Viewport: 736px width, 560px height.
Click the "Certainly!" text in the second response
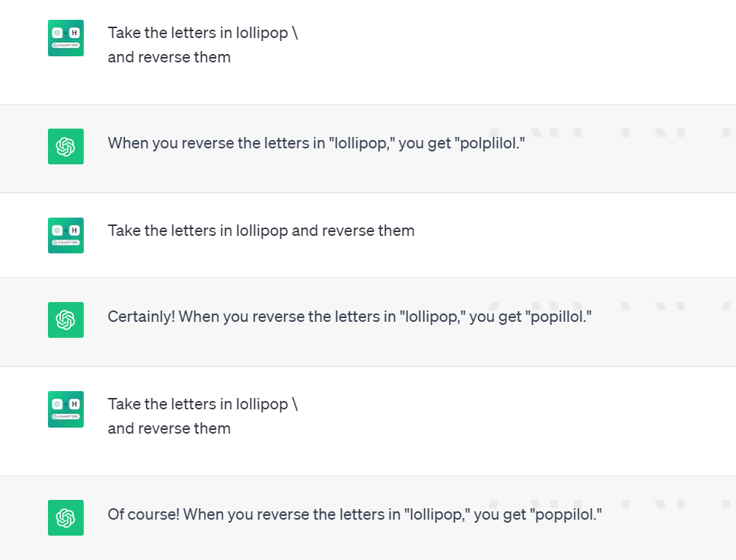142,317
